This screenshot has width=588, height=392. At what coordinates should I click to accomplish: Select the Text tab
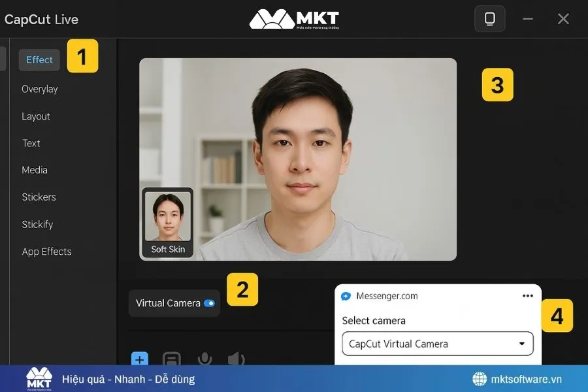pos(31,143)
